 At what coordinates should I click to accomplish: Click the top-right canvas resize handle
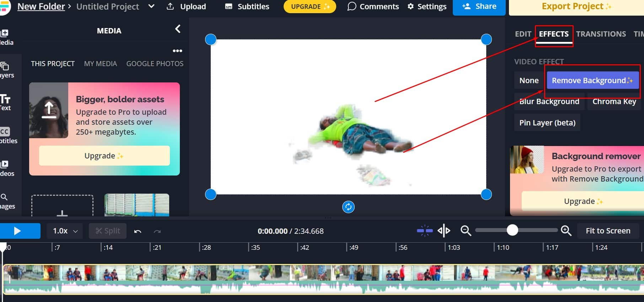coord(486,39)
